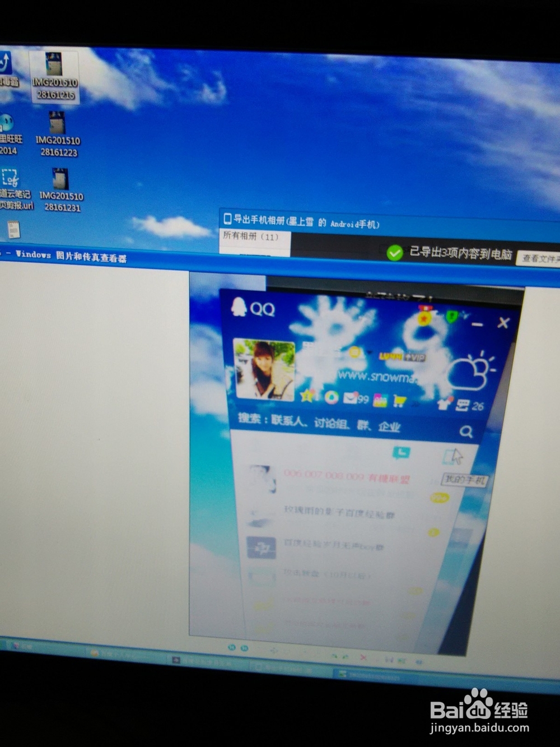Viewport: 560px width, 747px height.
Task: Click the green shield icon in QQ title
Action: [451, 317]
